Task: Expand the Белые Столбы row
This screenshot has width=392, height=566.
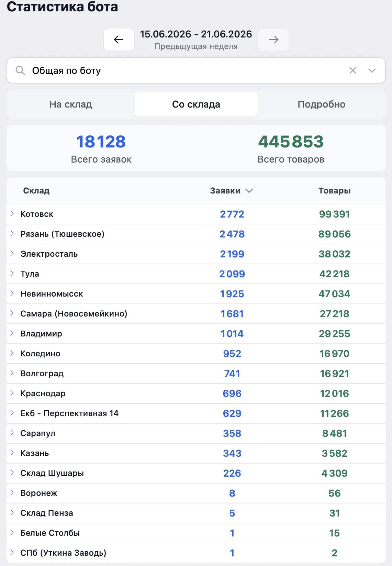Action: (x=12, y=533)
